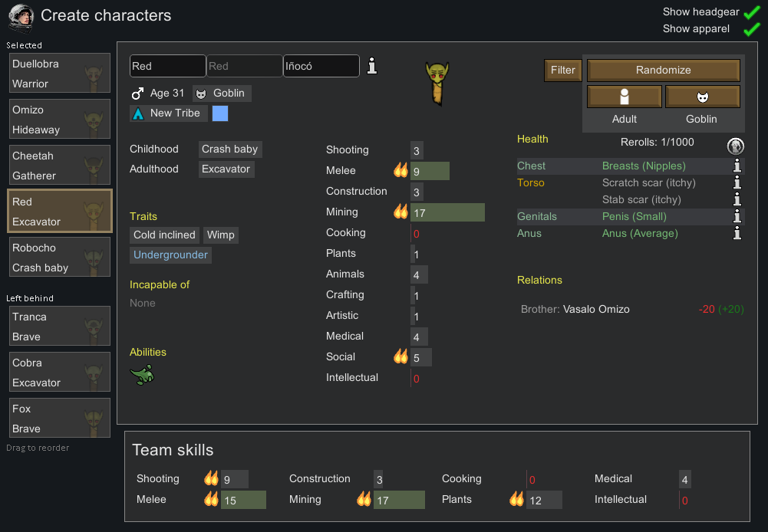
Task: Open the Filter button
Action: point(563,71)
